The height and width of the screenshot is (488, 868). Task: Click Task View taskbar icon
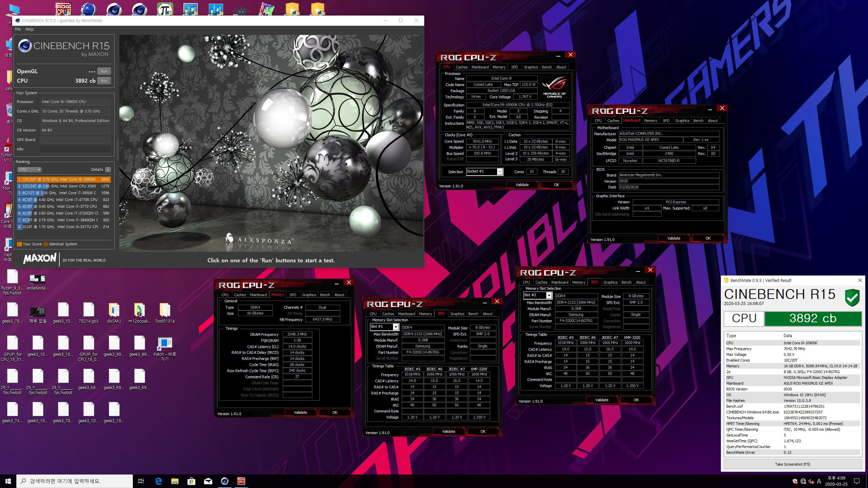[x=141, y=481]
